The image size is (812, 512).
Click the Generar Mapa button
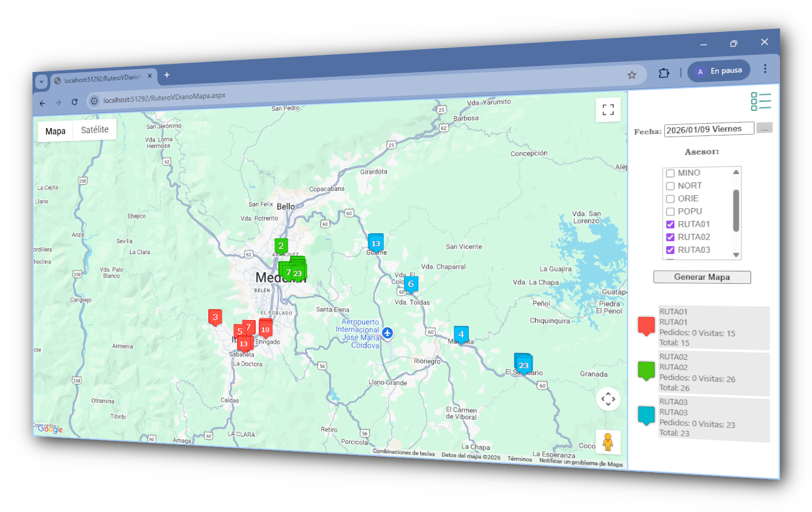tap(702, 277)
